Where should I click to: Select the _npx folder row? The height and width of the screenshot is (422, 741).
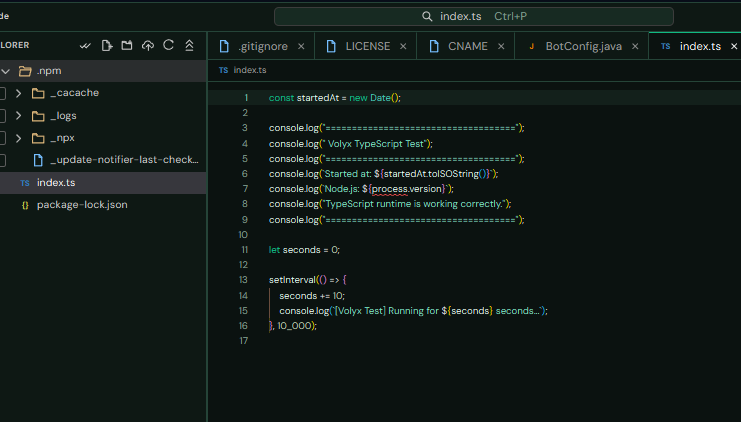point(103,138)
